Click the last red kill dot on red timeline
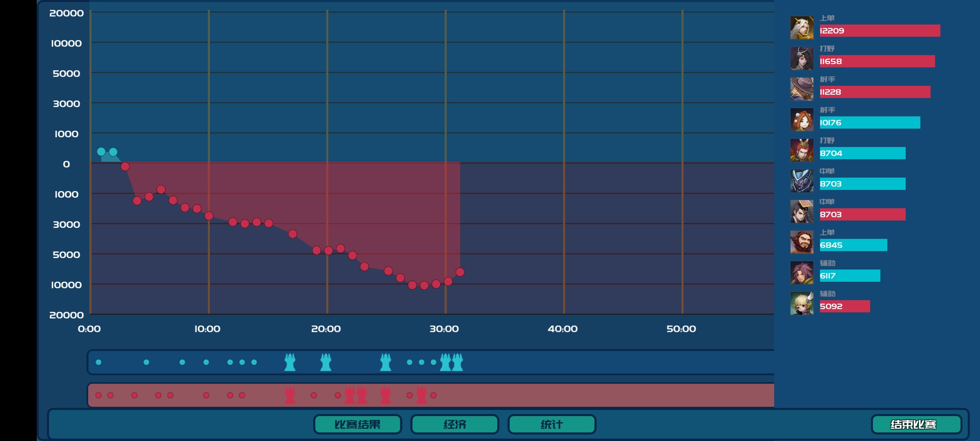The image size is (980, 441). click(x=434, y=395)
